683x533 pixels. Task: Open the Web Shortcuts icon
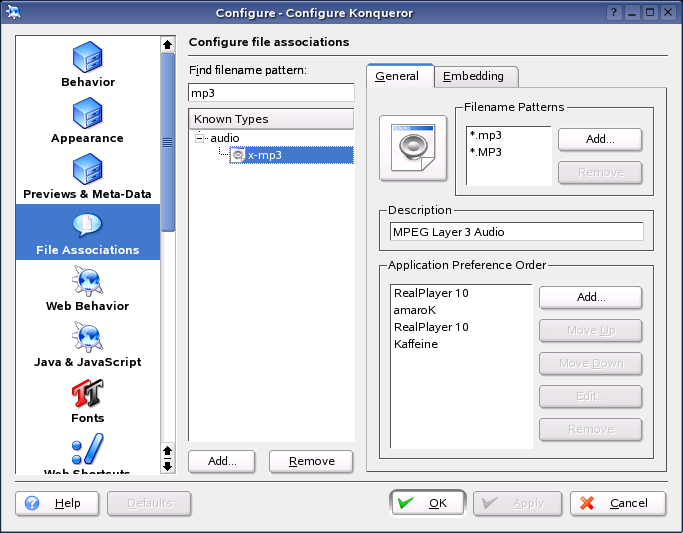[88, 453]
